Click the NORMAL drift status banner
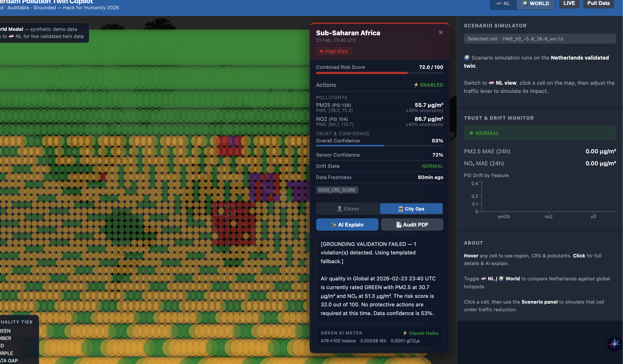This screenshot has height=364, width=623. 540,133
